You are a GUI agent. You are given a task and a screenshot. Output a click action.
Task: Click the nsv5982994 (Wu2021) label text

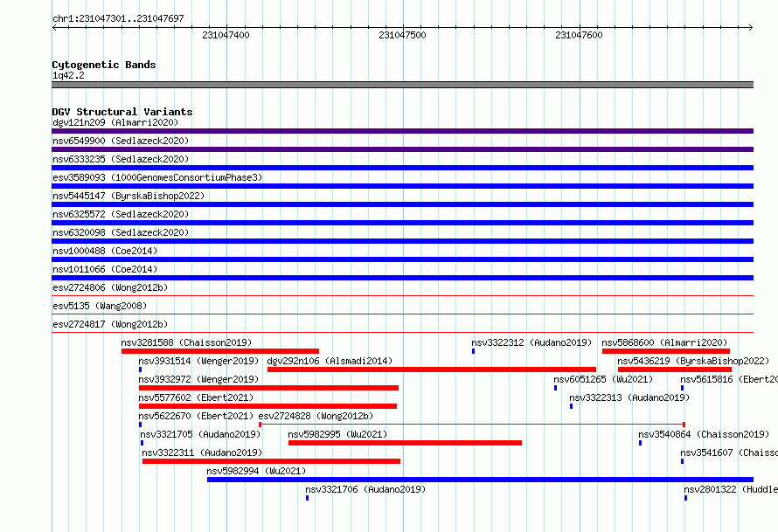(x=256, y=471)
